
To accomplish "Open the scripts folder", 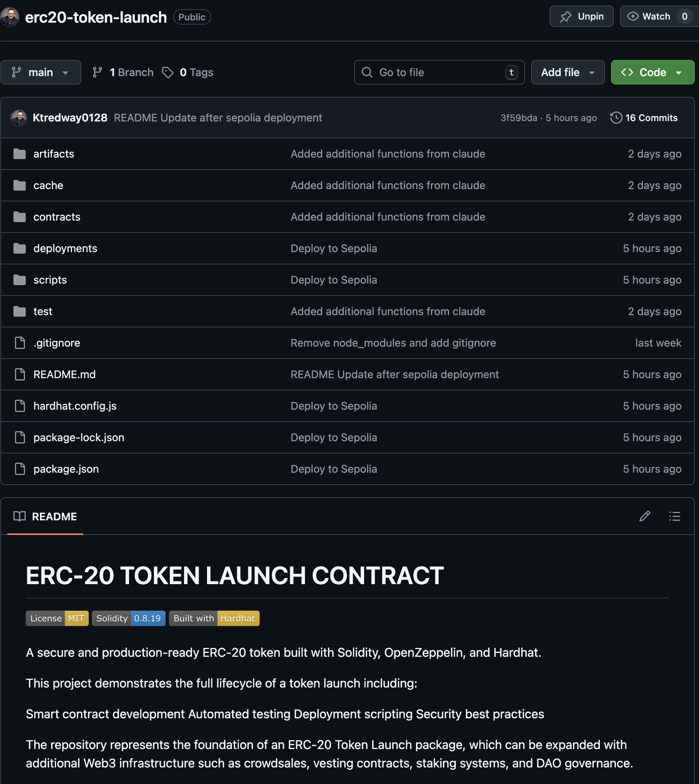I will (50, 280).
